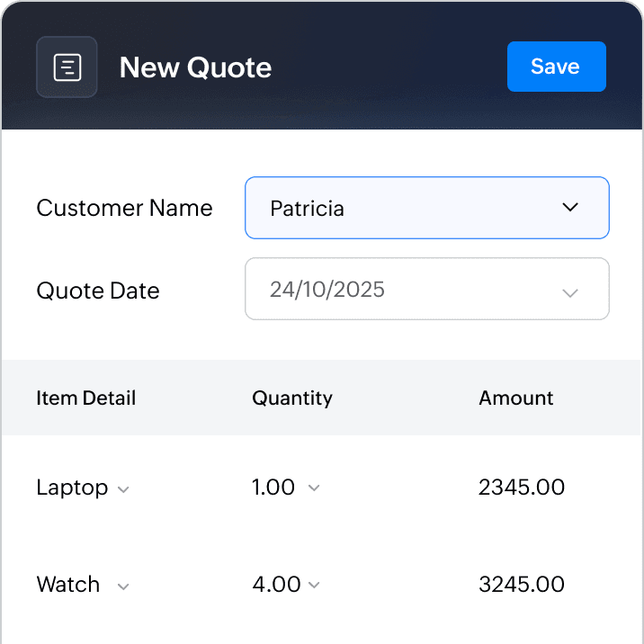The height and width of the screenshot is (644, 644).
Task: Click the New Quote title text
Action: point(195,67)
